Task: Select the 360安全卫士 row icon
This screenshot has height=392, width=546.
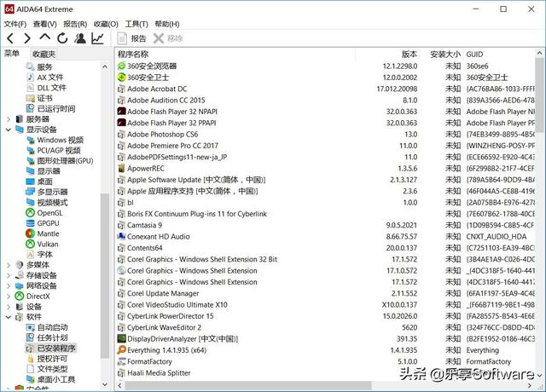Action: point(121,78)
